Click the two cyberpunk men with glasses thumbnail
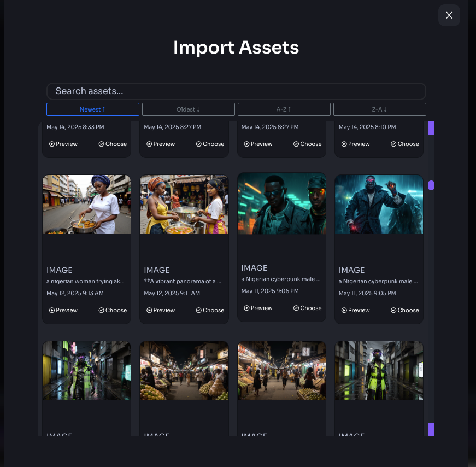Screen dimensions: 476x467 coord(281,203)
